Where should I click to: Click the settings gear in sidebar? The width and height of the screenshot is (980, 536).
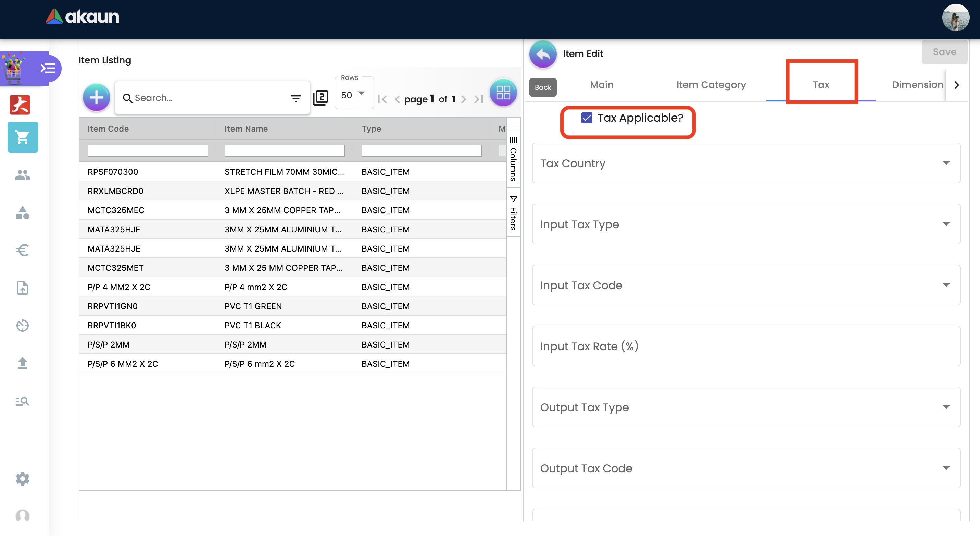point(23,478)
